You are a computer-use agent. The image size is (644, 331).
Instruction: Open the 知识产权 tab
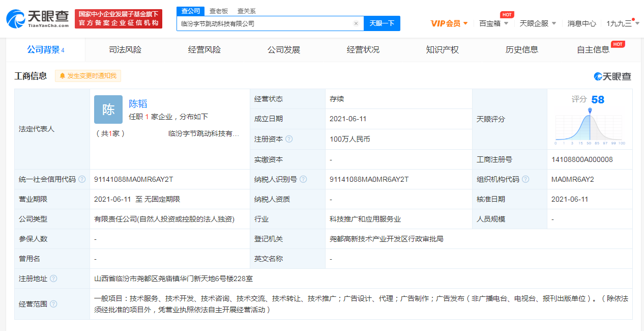[x=442, y=50]
